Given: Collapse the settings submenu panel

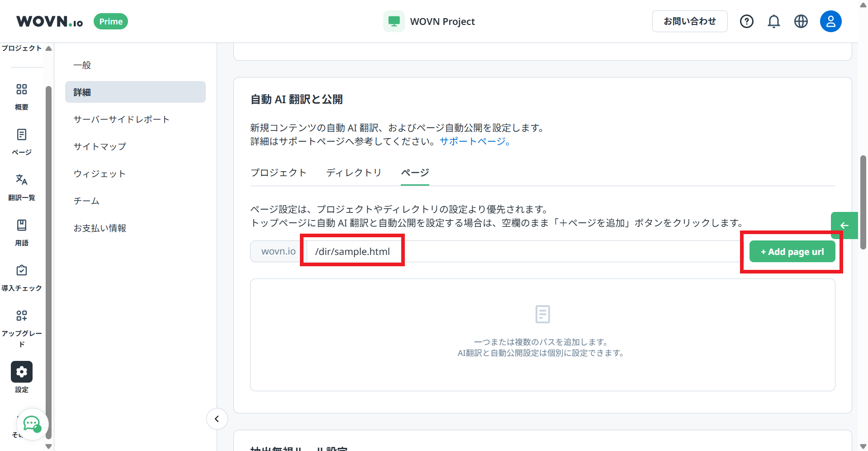Looking at the screenshot, I should point(217,419).
